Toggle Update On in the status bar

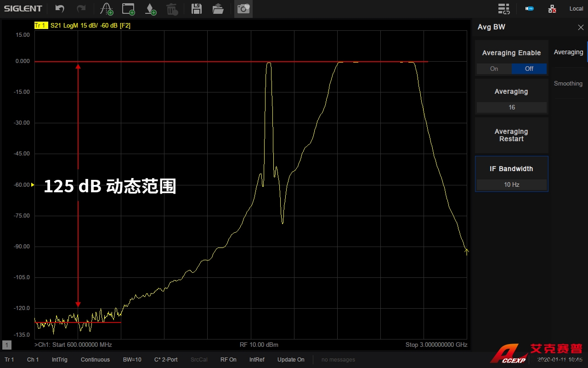click(x=291, y=360)
